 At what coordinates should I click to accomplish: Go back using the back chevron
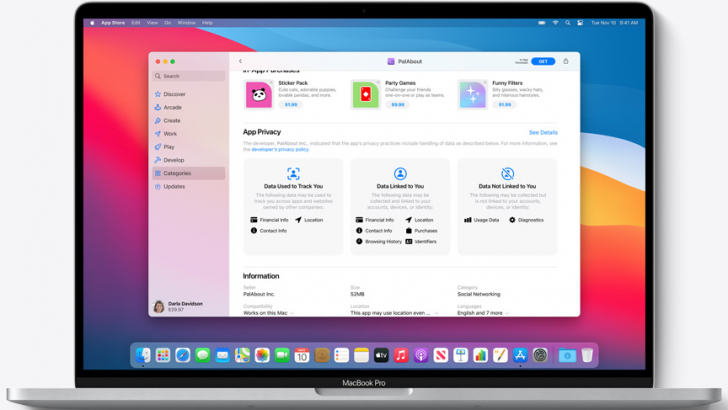point(240,61)
